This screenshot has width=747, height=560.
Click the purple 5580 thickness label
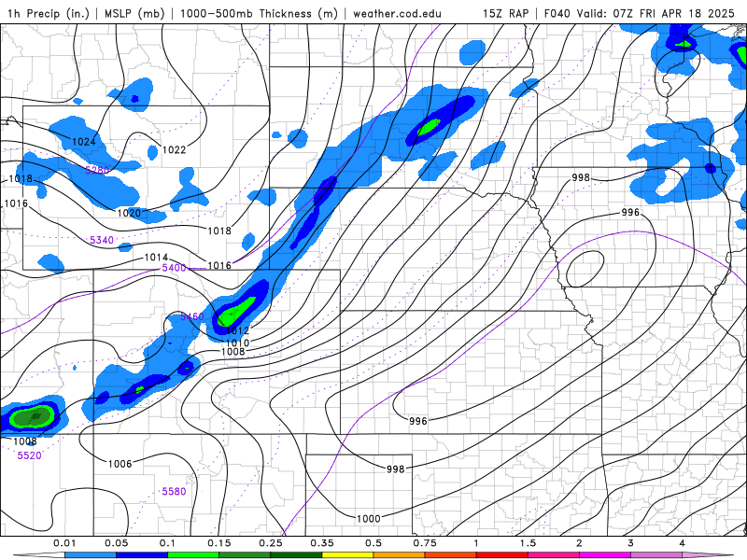click(x=174, y=492)
